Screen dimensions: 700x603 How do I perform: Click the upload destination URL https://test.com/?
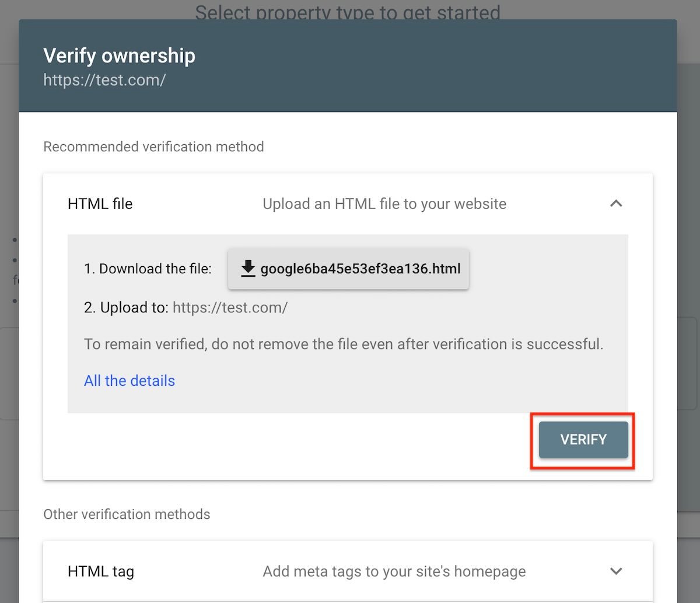coord(230,308)
